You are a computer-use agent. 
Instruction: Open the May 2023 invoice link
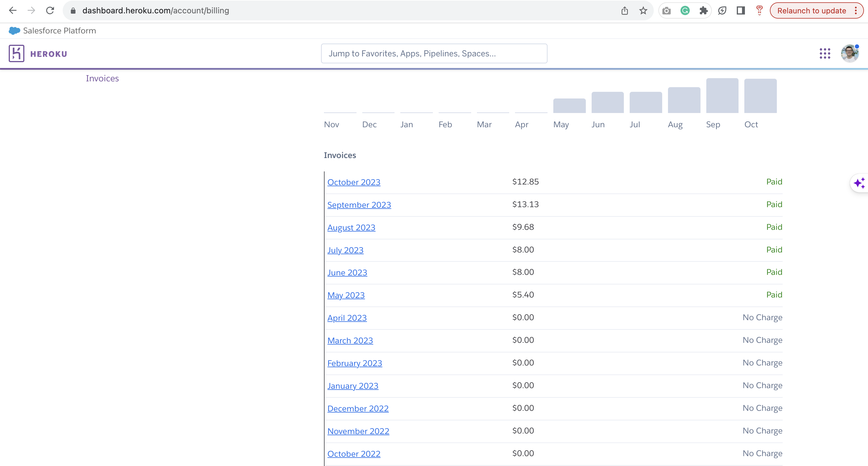coord(346,295)
